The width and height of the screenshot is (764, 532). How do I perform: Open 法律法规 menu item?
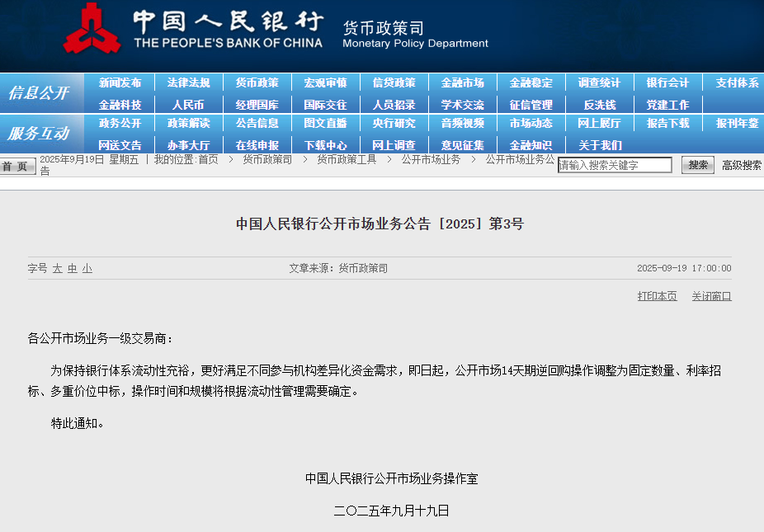click(189, 82)
